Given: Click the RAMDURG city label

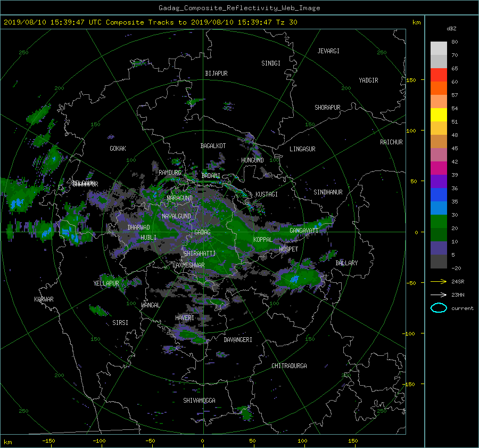Looking at the screenshot, I should click(x=170, y=173).
